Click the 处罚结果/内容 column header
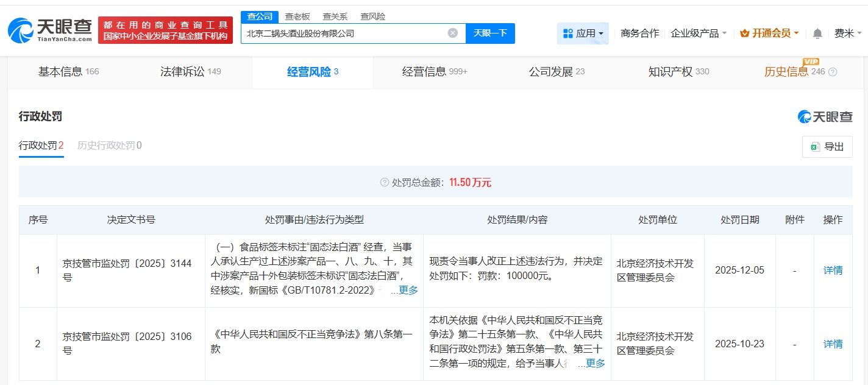868x385 pixels. click(x=517, y=220)
